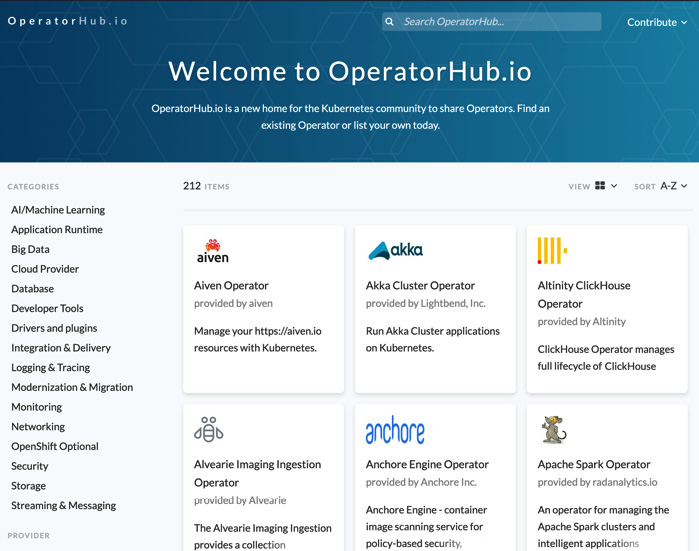Click the '212 ITEMS' count

[x=206, y=186]
